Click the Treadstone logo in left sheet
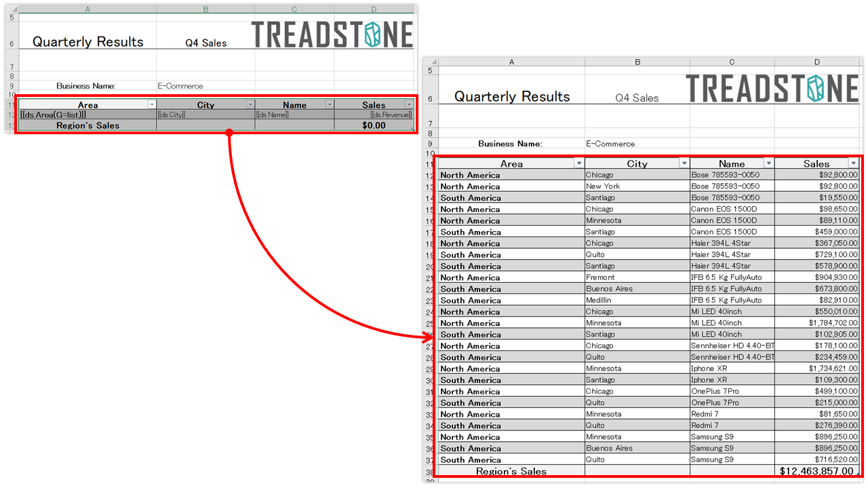The height and width of the screenshot is (488, 868). point(332,35)
